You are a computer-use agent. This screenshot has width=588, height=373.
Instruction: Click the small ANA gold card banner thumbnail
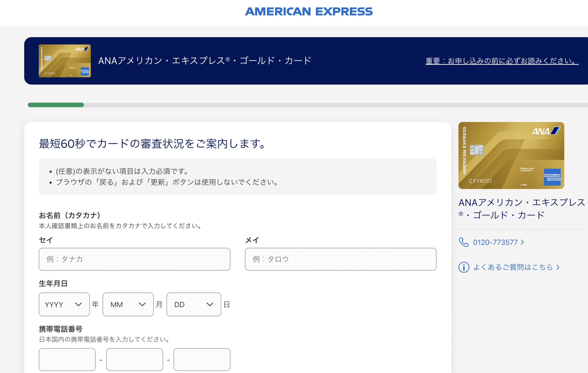(65, 61)
